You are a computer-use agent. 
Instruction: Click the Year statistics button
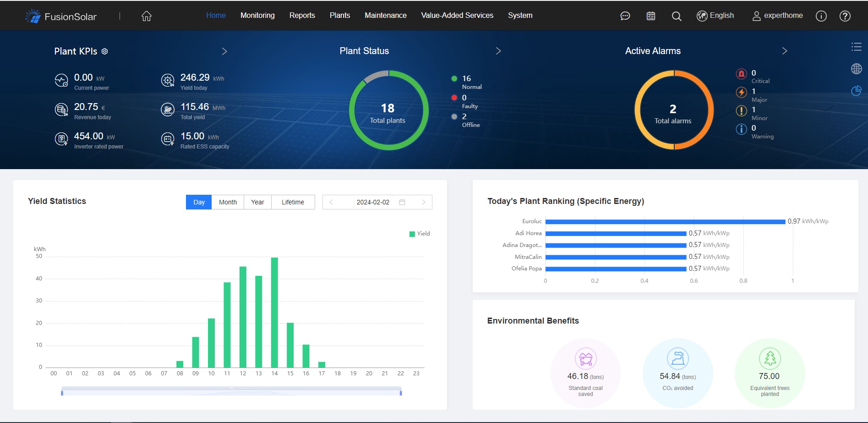coord(257,202)
